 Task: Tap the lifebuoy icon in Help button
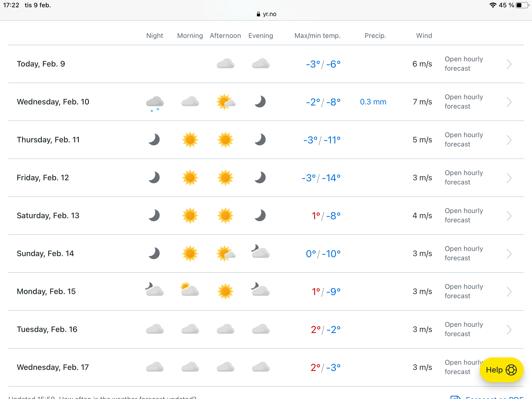coord(511,370)
